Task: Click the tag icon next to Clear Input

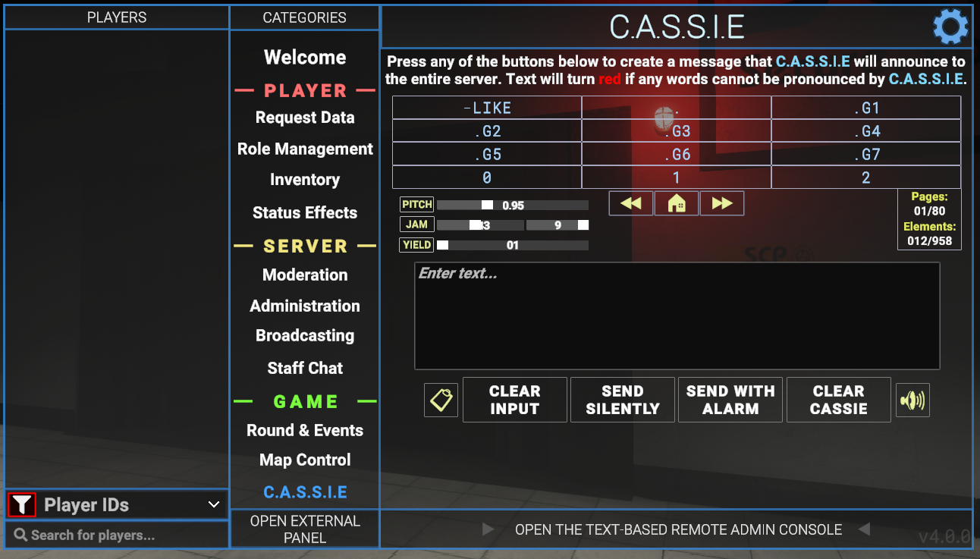Action: 441,400
